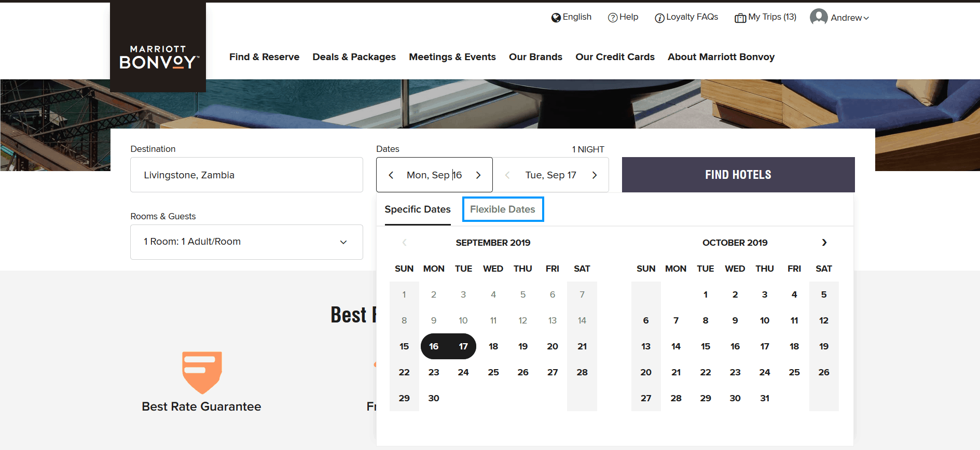Screen dimensions: 980x450
Task: Select October 31 in the calendar
Action: click(765, 398)
